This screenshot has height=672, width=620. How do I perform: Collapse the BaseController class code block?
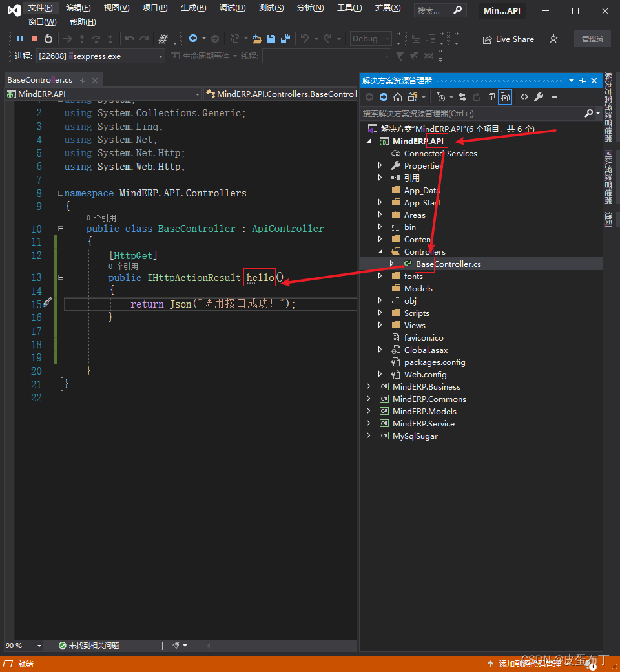[x=61, y=229]
